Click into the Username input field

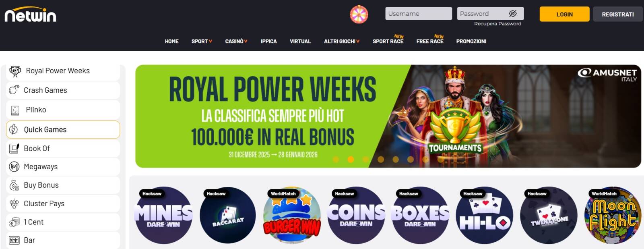coord(419,14)
